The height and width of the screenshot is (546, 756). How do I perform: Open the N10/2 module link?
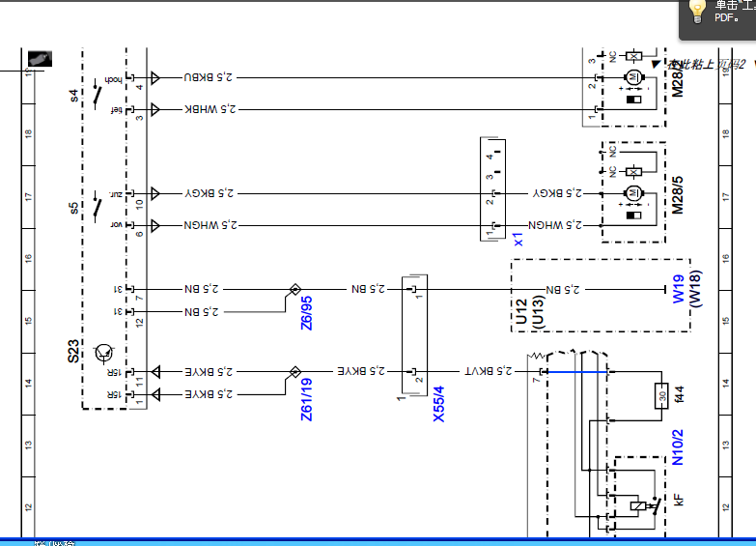(678, 447)
